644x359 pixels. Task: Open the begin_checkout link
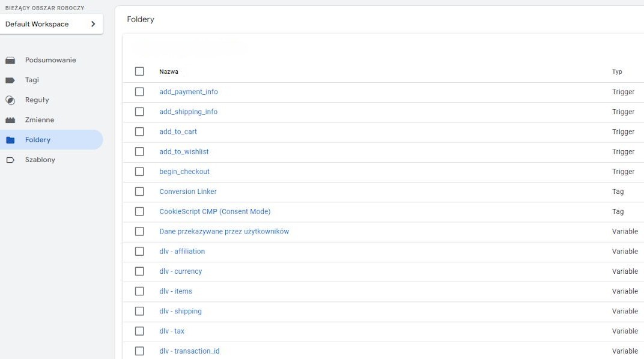pyautogui.click(x=184, y=172)
